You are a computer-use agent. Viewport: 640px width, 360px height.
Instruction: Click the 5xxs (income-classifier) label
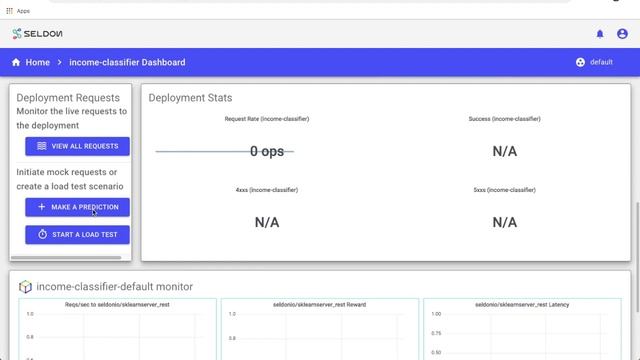504,190
